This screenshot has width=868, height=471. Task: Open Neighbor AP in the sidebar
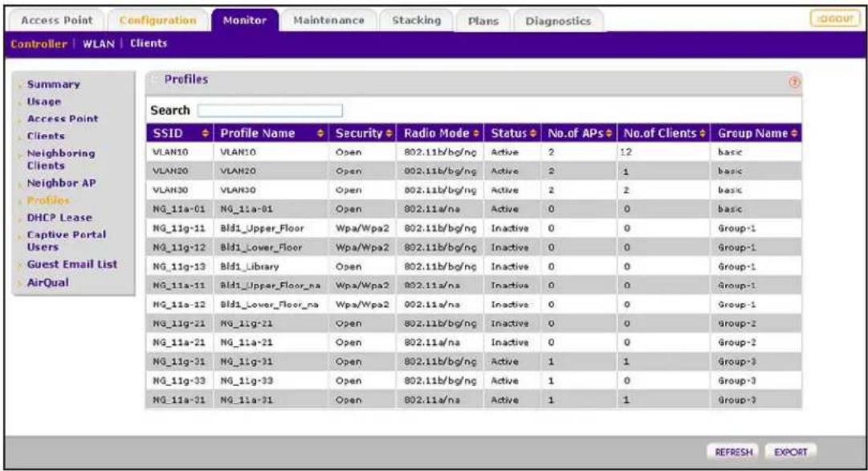tap(62, 183)
